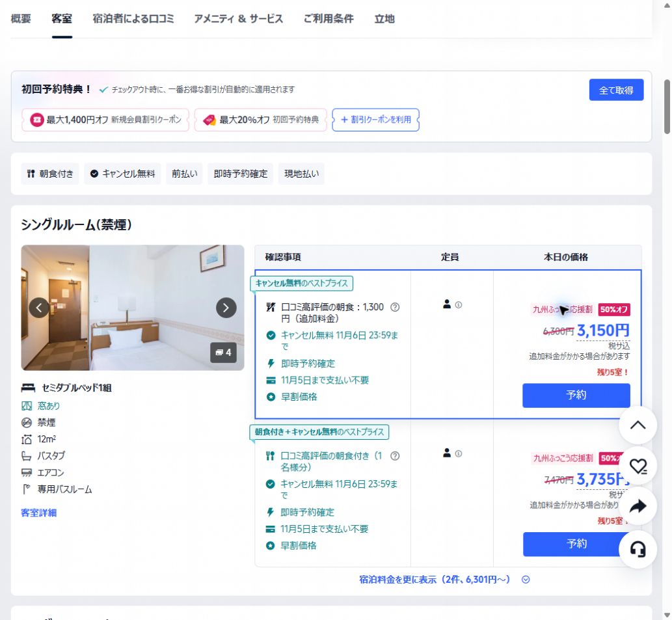Open アメニティ & サービス tab

[238, 19]
